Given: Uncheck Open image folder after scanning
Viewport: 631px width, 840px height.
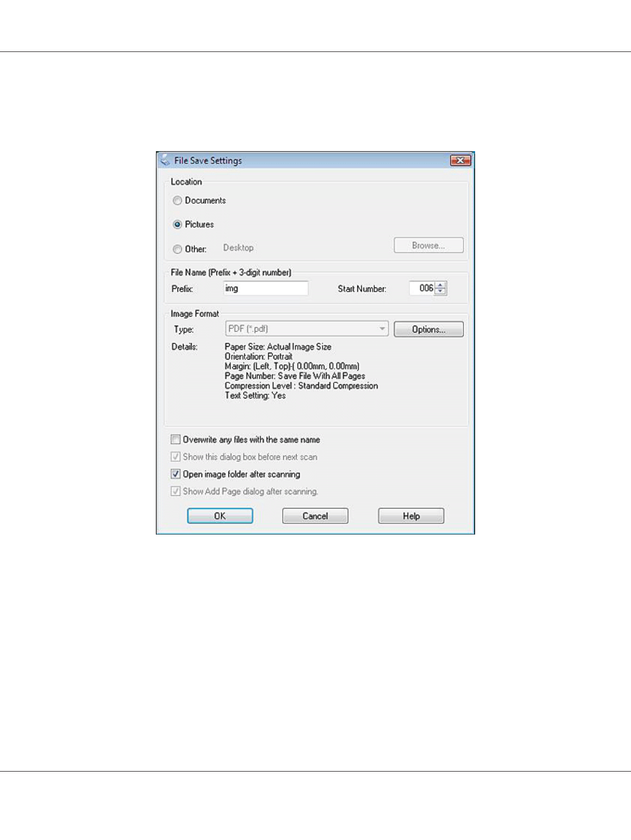Looking at the screenshot, I should click(x=176, y=474).
